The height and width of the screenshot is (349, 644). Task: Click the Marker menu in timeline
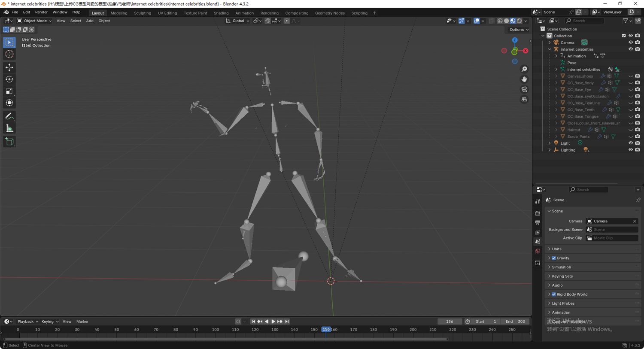82,322
